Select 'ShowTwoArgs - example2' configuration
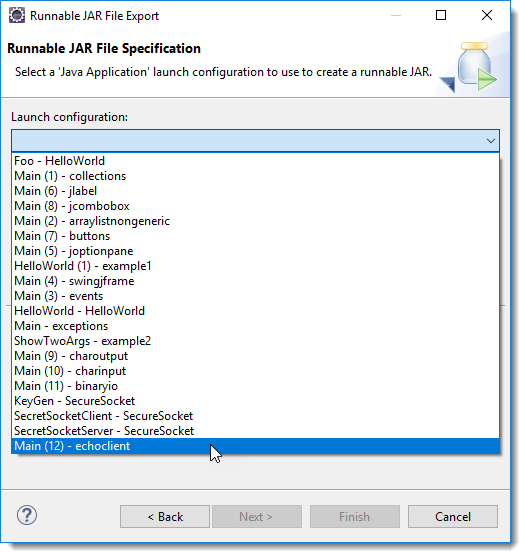526x558 pixels. tap(256, 341)
